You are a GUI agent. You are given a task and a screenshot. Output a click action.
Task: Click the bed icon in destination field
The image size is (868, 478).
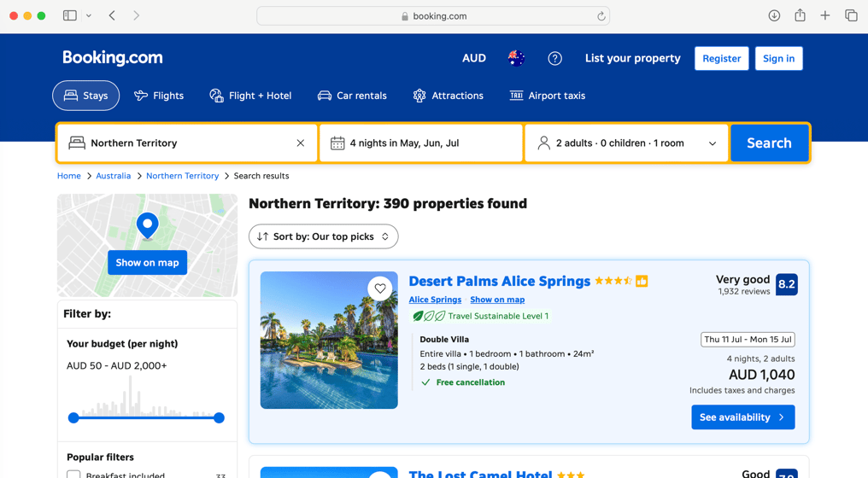tap(77, 143)
